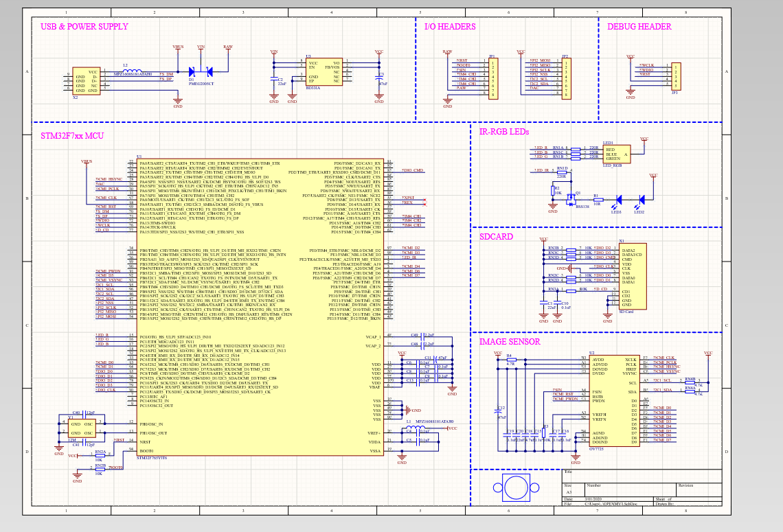Click the SDIO_CMD net label at PD2
Viewport: 783px width, 532px height.
point(413,171)
